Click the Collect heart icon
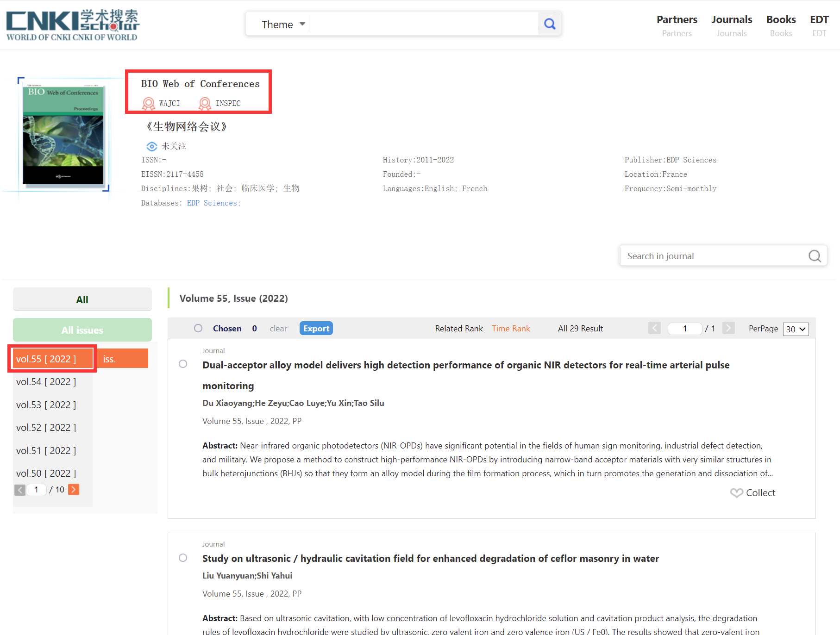The image size is (840, 635). pyautogui.click(x=736, y=493)
